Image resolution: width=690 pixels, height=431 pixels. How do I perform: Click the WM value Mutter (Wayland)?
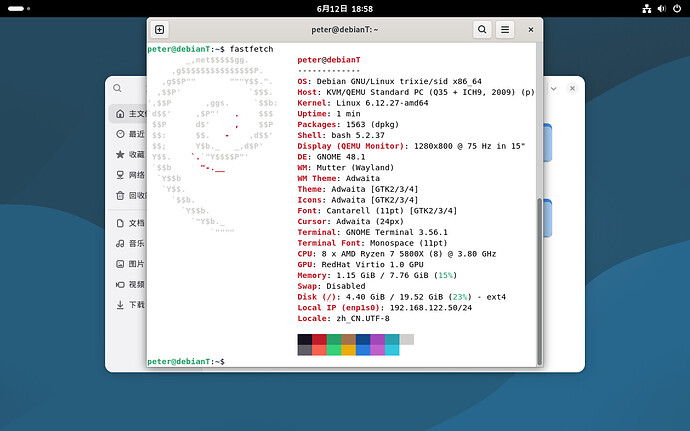pyautogui.click(x=355, y=167)
